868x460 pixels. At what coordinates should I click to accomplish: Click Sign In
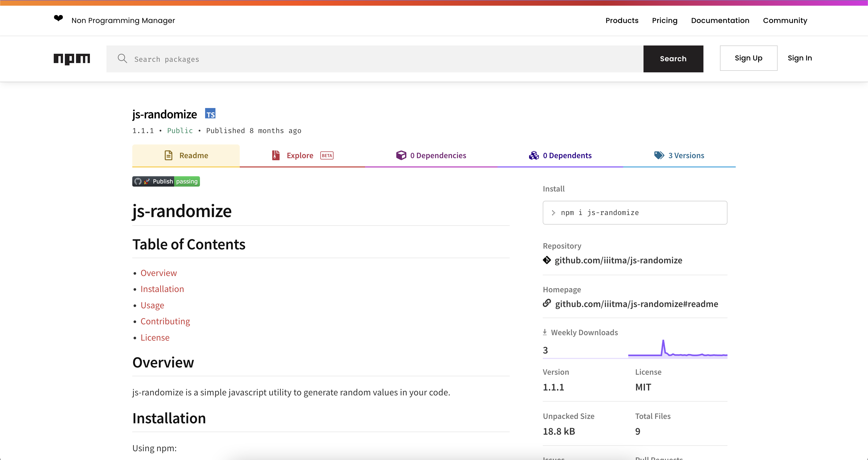(800, 58)
